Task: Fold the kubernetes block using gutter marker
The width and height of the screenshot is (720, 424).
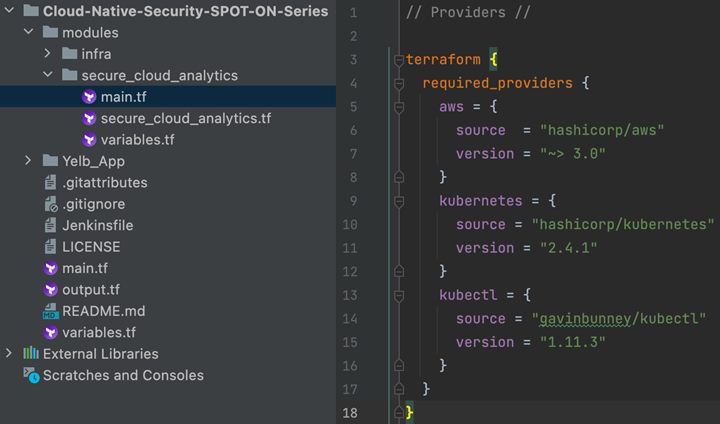Action: pos(399,201)
